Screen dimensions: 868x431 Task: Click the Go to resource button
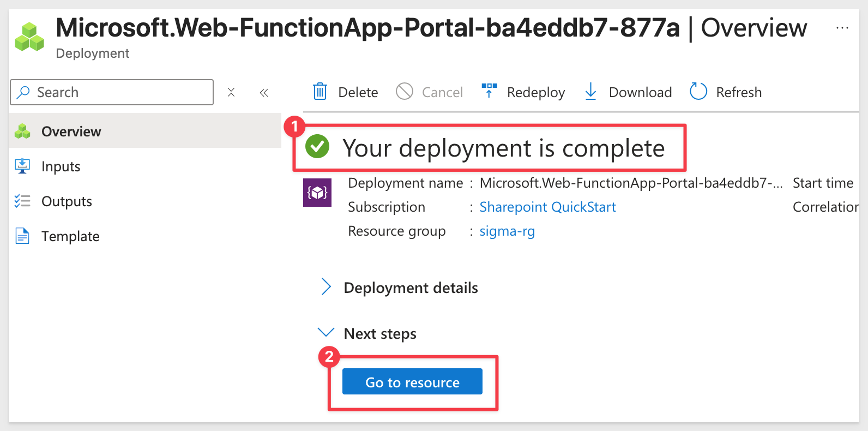(x=412, y=381)
